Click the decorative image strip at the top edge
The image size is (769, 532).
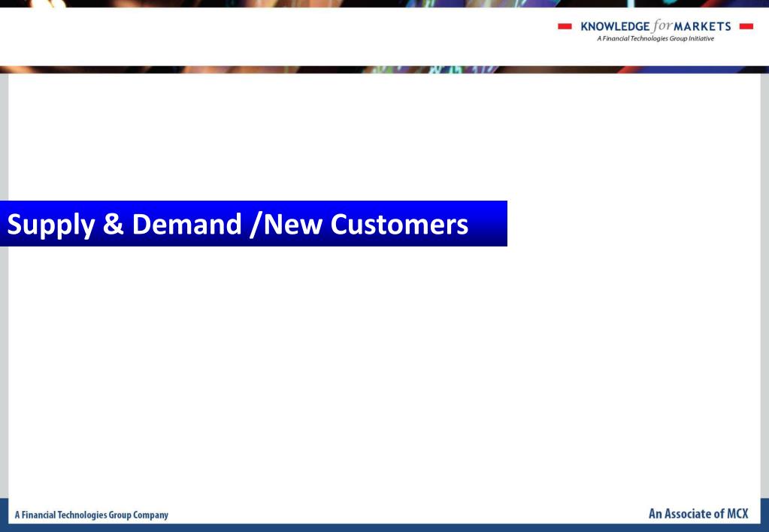pyautogui.click(x=385, y=4)
